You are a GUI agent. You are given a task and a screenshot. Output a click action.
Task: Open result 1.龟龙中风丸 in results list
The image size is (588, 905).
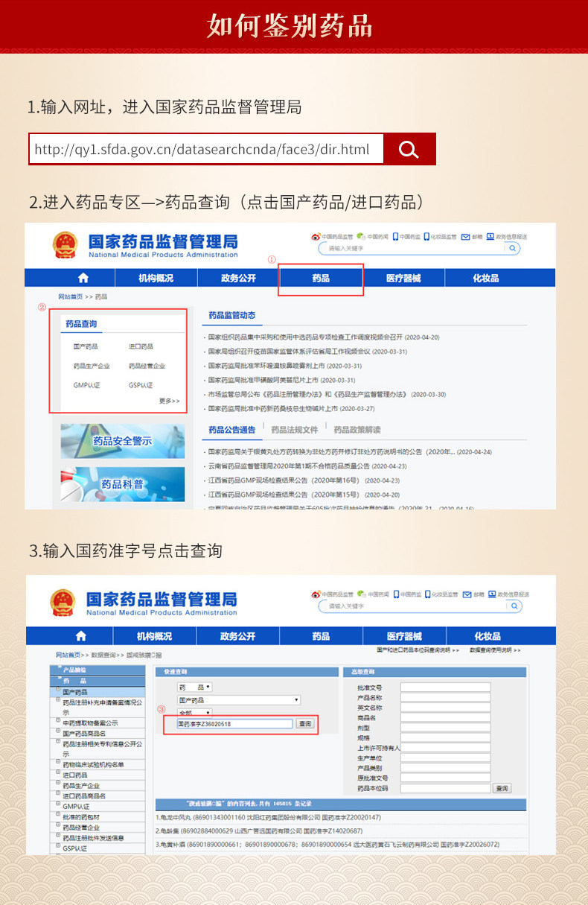[x=269, y=818]
